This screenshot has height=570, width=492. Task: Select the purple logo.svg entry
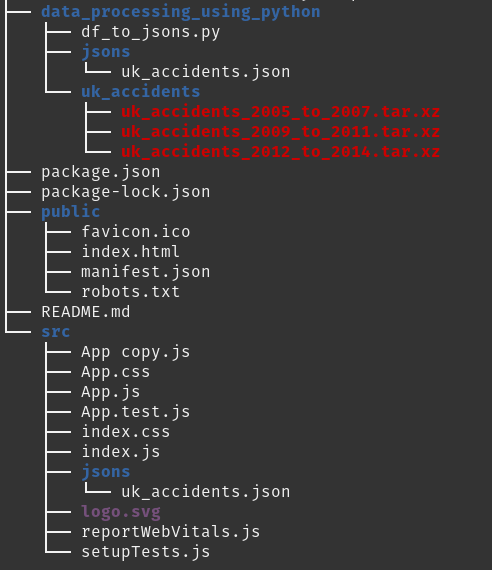[121, 512]
